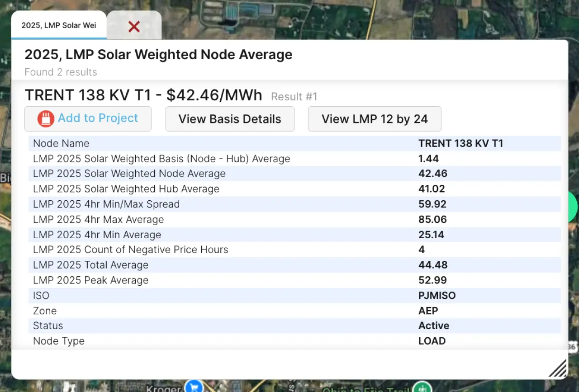Viewport: 579px width, 392px height.
Task: Click the 'Zone' row label
Action: [x=45, y=311]
